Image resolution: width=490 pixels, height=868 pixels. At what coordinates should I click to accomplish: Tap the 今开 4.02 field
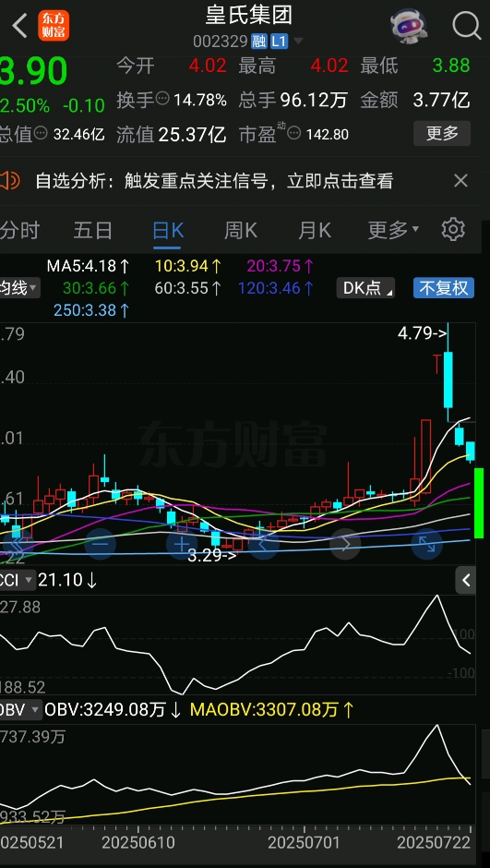coord(172,66)
